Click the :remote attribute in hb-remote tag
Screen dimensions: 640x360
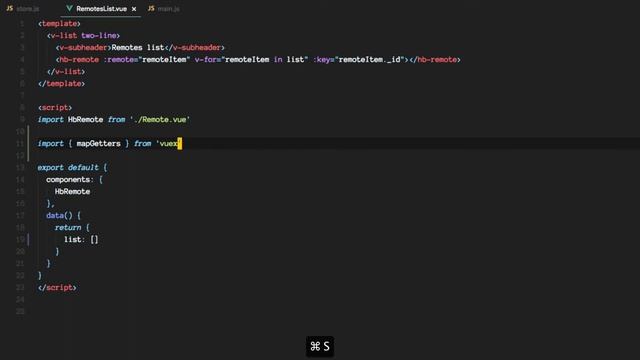[x=121, y=60]
